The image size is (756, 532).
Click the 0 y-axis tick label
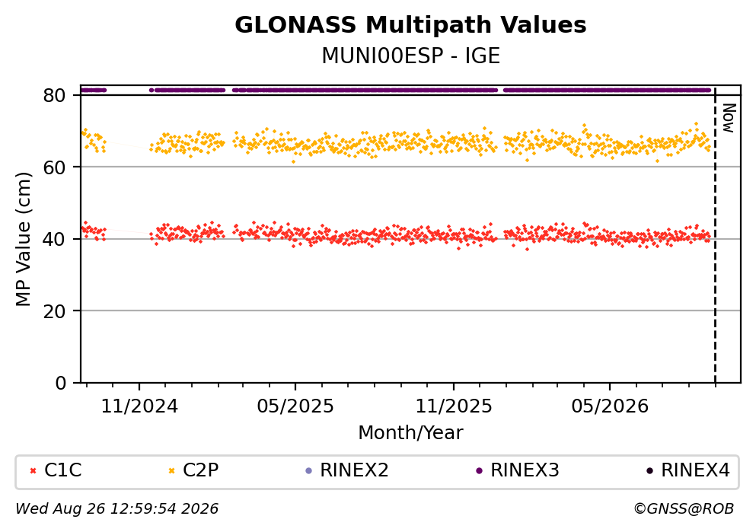[x=60, y=383]
